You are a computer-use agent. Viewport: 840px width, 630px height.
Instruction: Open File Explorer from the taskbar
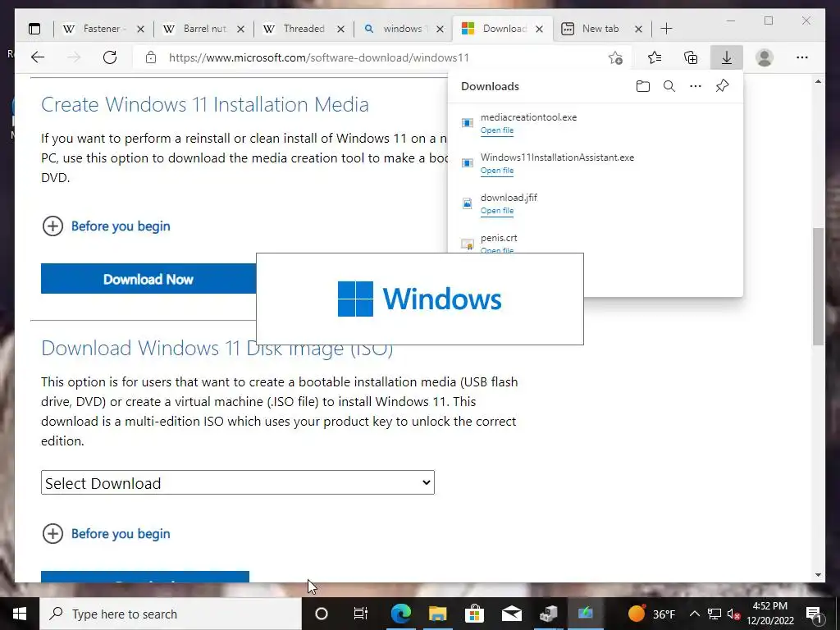pos(438,614)
